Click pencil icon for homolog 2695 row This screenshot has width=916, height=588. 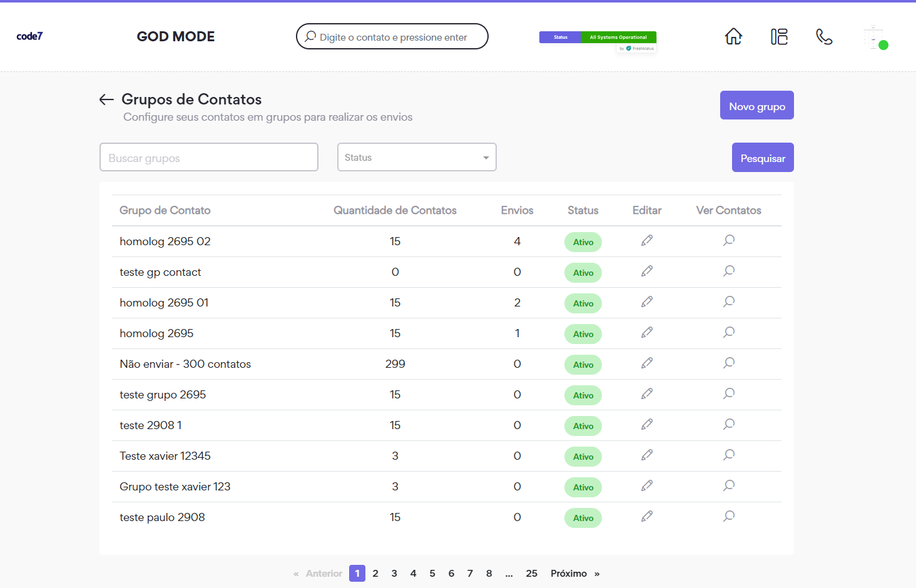pos(647,333)
